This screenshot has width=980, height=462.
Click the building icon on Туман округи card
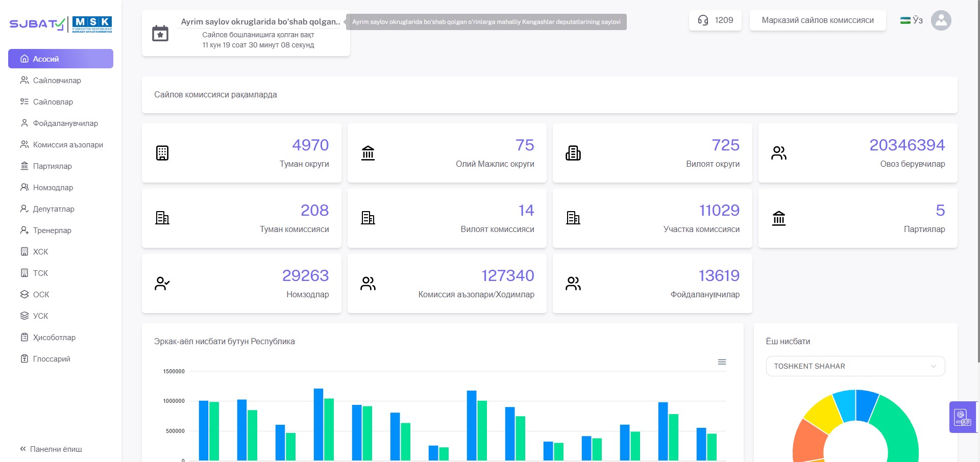(162, 153)
